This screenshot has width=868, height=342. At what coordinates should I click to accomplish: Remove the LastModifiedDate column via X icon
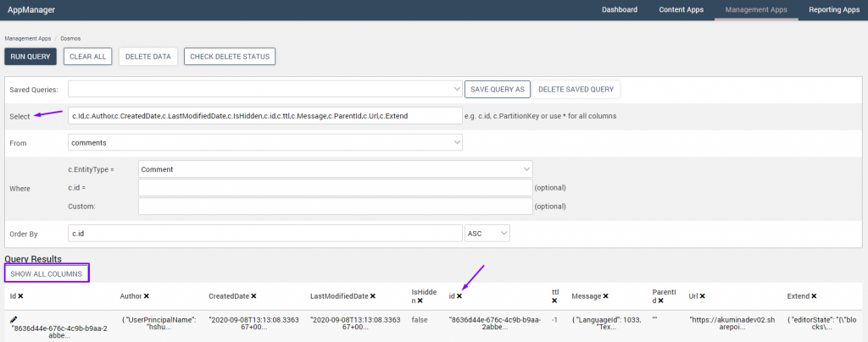[372, 295]
